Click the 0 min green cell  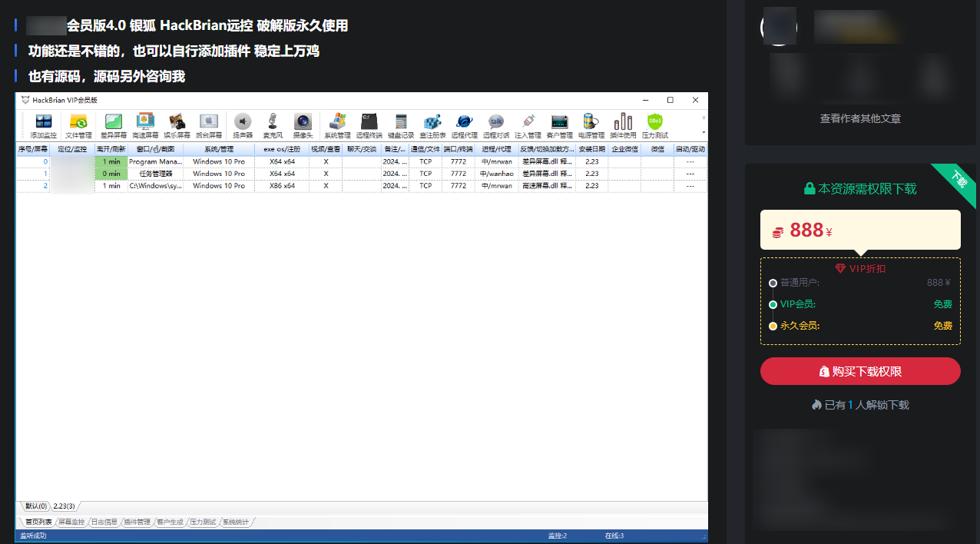tap(111, 174)
